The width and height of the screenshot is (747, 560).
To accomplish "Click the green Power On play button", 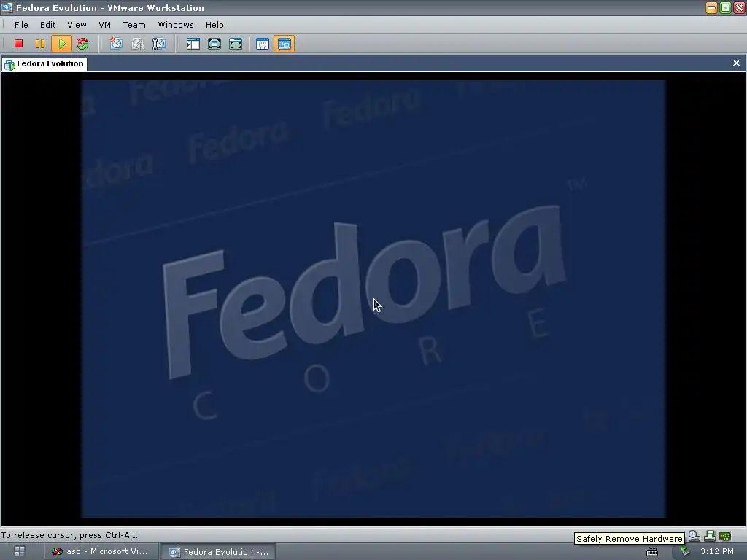I will tap(61, 44).
